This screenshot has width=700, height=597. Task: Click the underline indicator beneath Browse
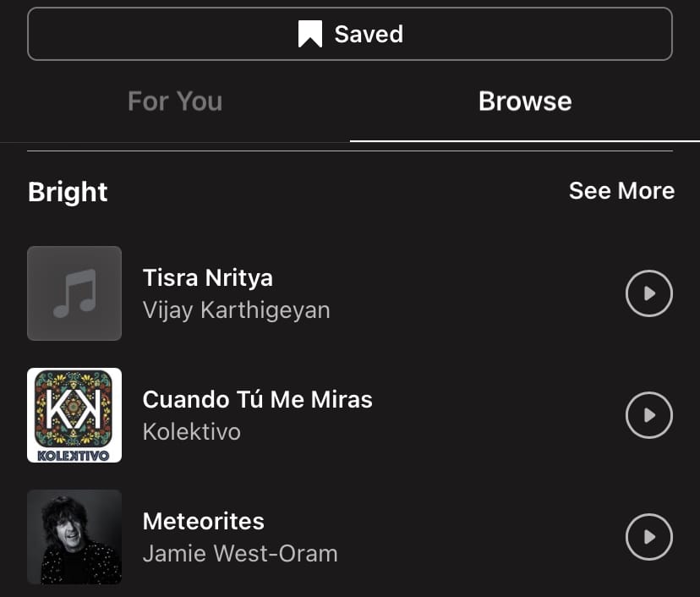[525, 140]
